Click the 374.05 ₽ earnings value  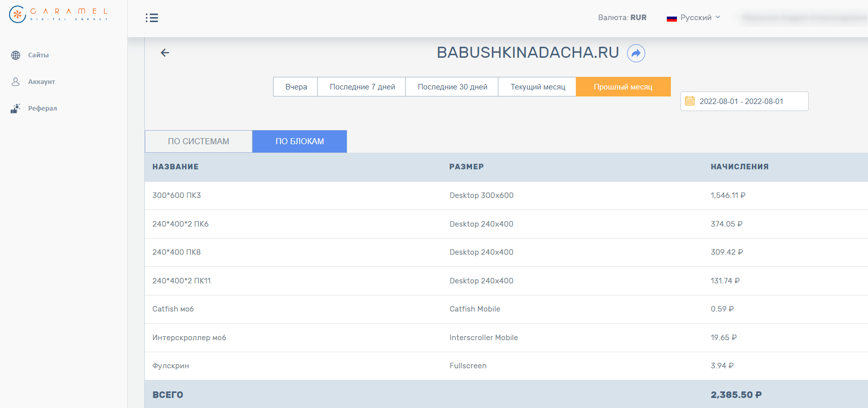click(x=727, y=224)
